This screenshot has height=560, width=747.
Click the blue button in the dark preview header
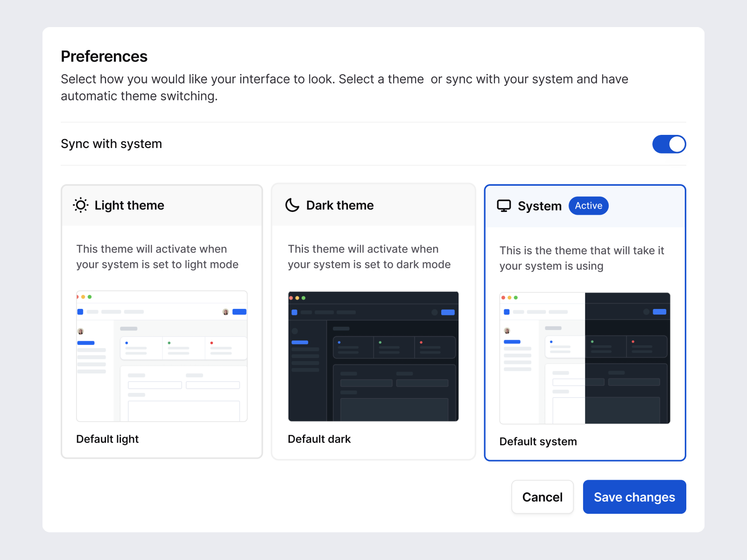[x=447, y=312]
